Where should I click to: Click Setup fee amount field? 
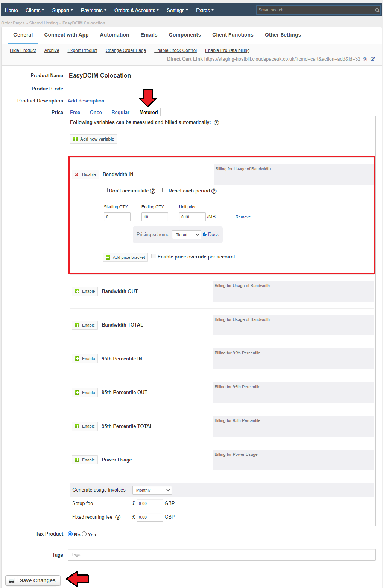point(150,504)
